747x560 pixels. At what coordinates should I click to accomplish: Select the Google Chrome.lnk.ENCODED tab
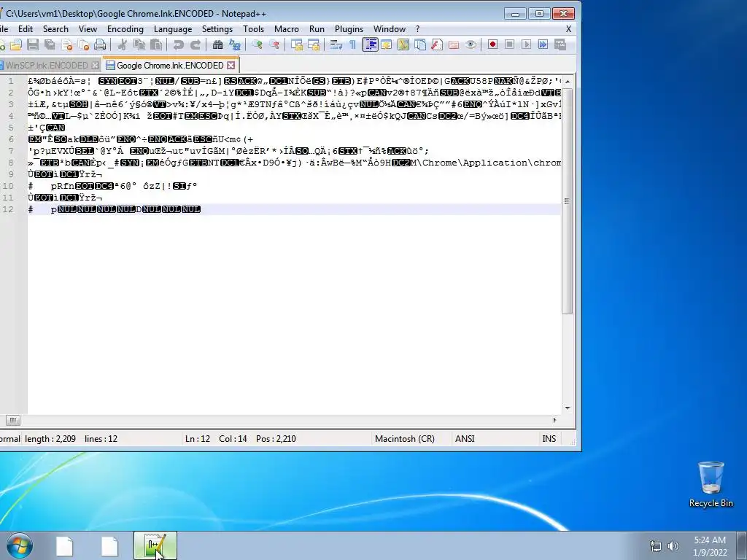click(169, 65)
